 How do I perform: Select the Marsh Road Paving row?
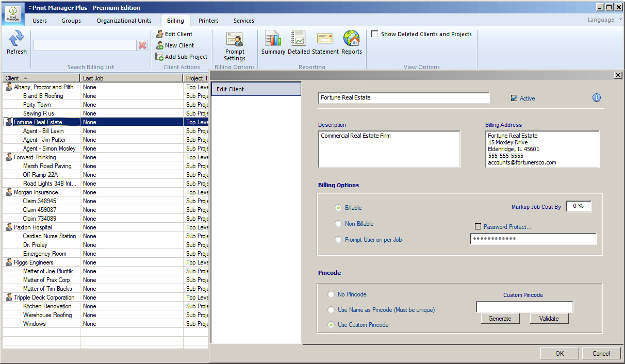coord(106,166)
